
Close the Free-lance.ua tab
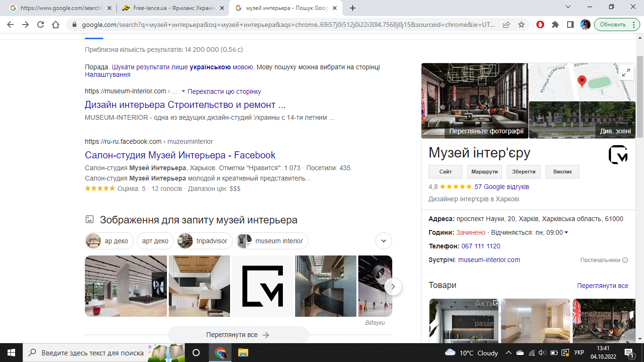click(222, 8)
